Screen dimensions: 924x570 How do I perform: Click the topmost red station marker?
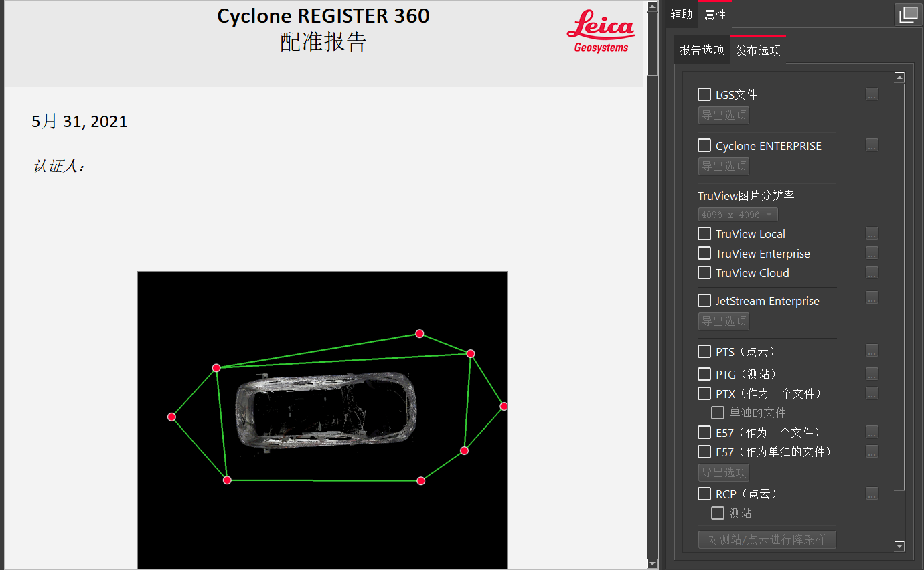420,333
